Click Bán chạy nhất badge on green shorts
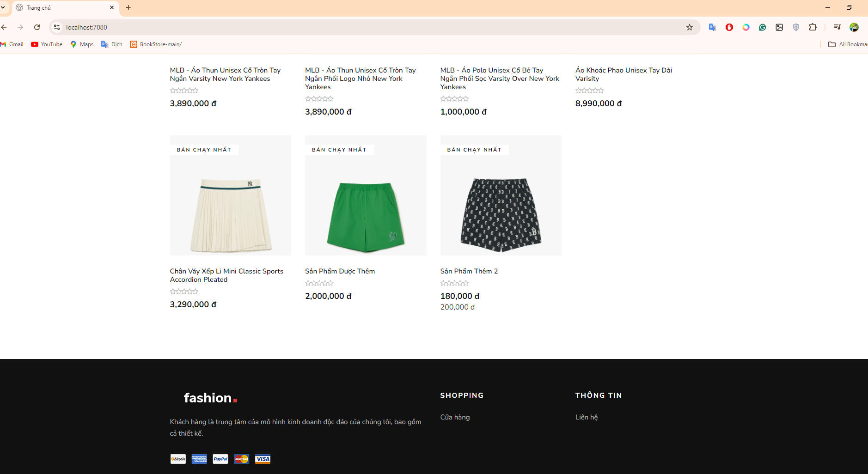Image resolution: width=868 pixels, height=474 pixels. click(339, 150)
